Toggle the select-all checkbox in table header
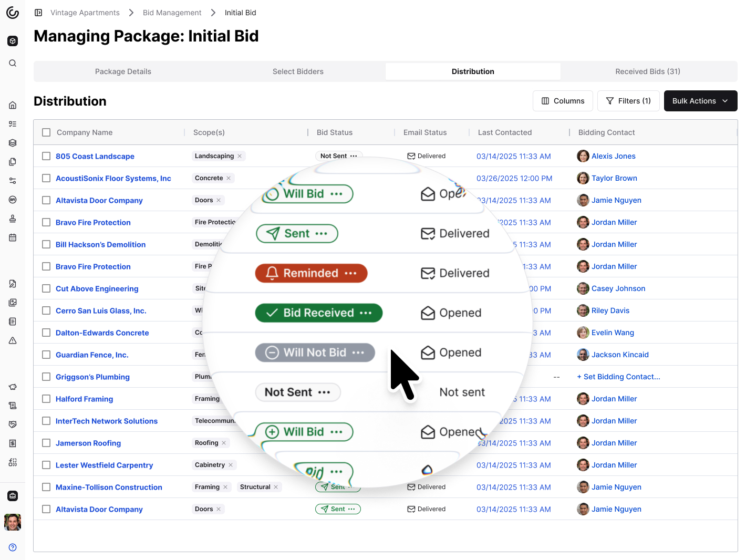The width and height of the screenshot is (746, 560). coord(46,132)
